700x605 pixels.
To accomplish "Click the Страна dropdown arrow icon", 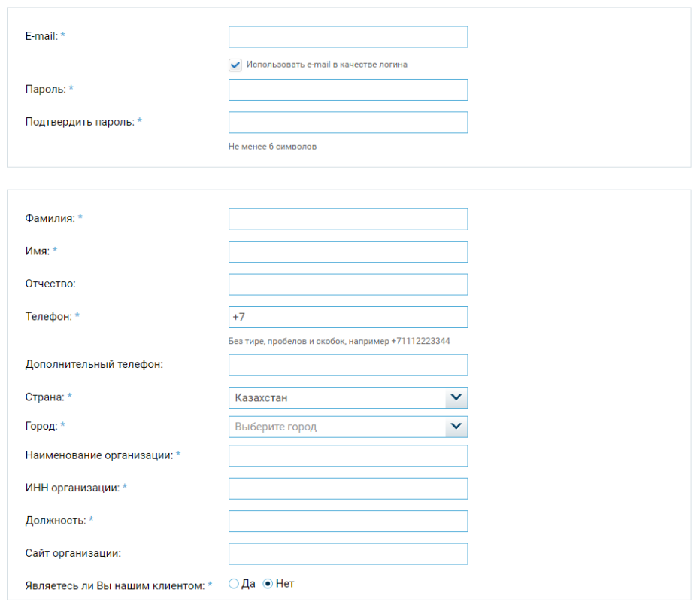I will (456, 397).
